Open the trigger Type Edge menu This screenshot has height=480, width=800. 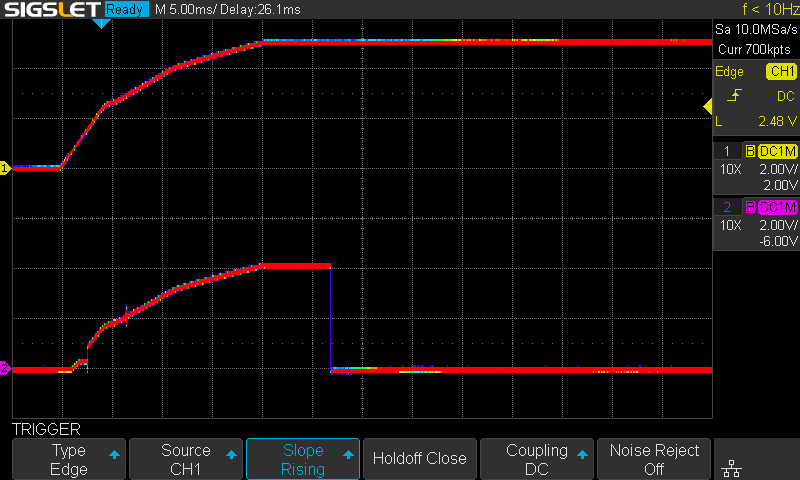69,459
